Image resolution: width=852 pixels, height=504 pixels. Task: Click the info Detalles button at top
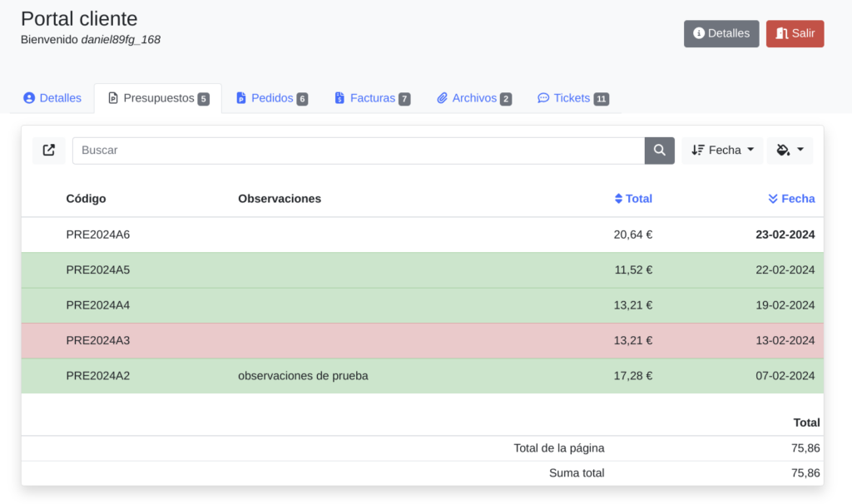pyautogui.click(x=721, y=34)
